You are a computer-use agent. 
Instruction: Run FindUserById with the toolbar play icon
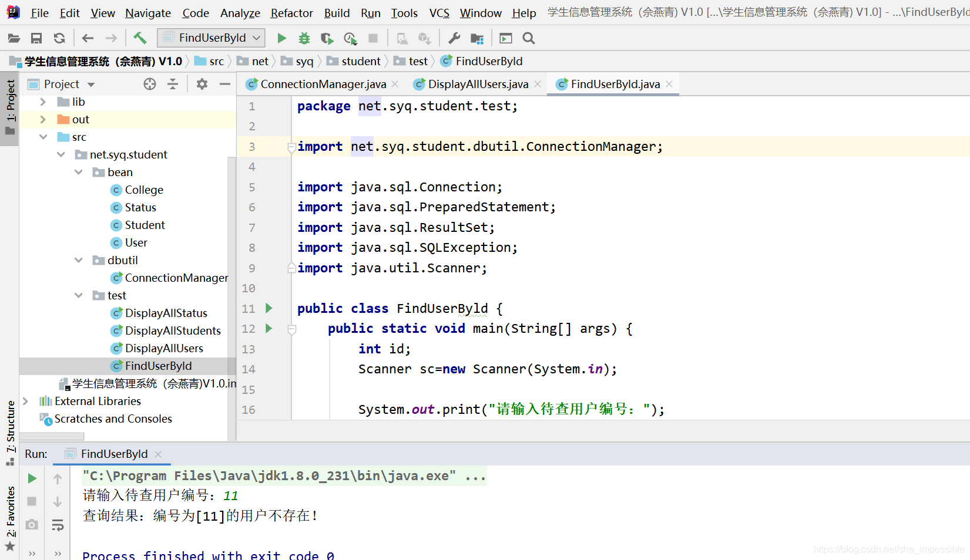pyautogui.click(x=282, y=38)
